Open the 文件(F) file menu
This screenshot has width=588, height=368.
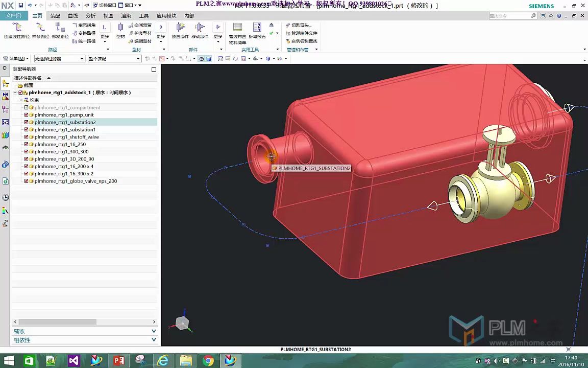(x=14, y=16)
